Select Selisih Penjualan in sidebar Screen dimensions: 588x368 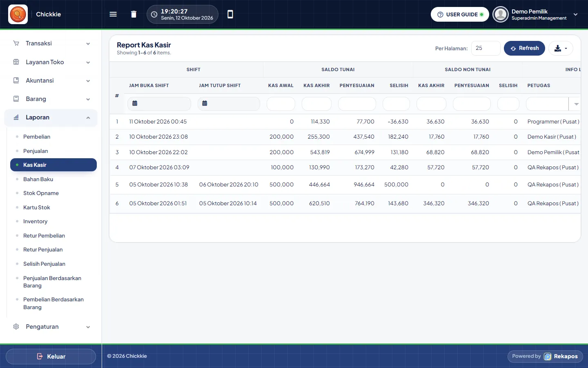[x=44, y=264]
